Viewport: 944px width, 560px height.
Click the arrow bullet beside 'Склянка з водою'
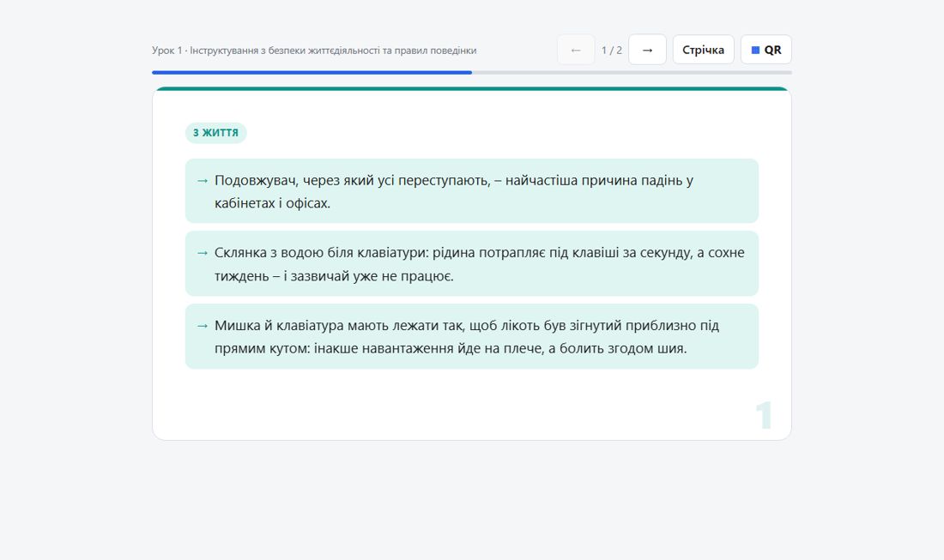tap(203, 253)
